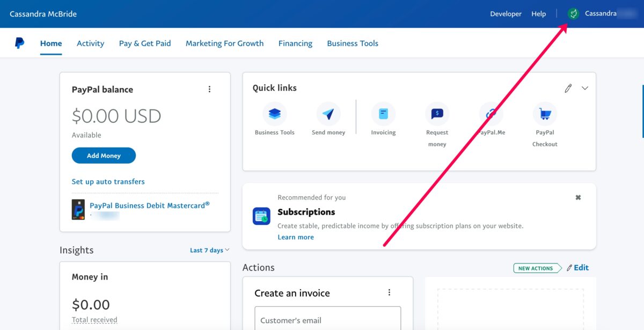Open the Invoicing quick link icon
Image resolution: width=644 pixels, height=330 pixels.
click(383, 114)
